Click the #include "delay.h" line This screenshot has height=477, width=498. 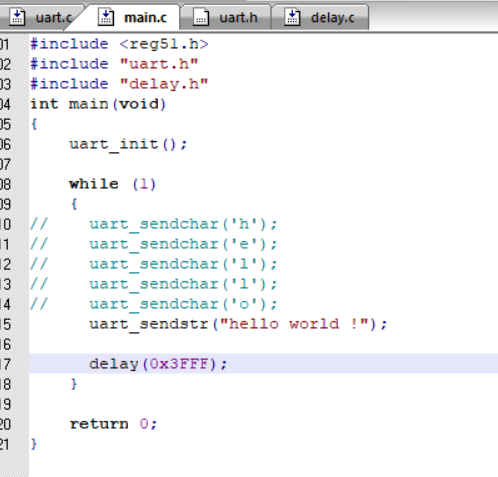(119, 84)
